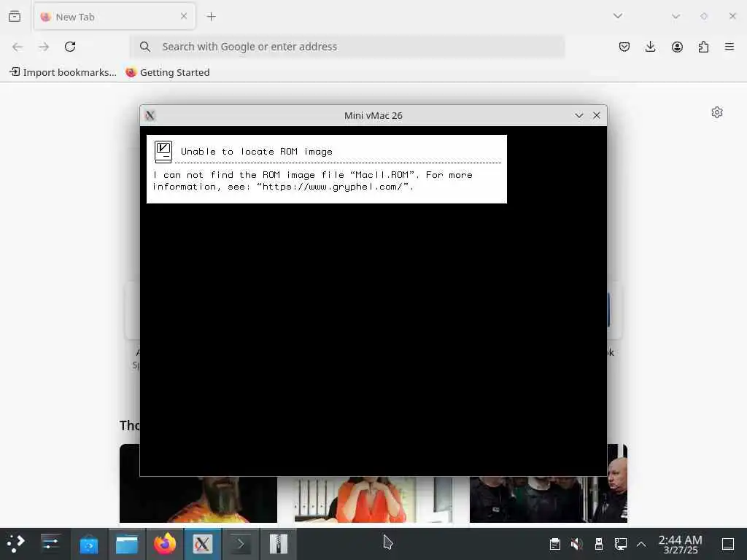Select the New Tab tab
This screenshot has width=747, height=560.
pos(115,17)
